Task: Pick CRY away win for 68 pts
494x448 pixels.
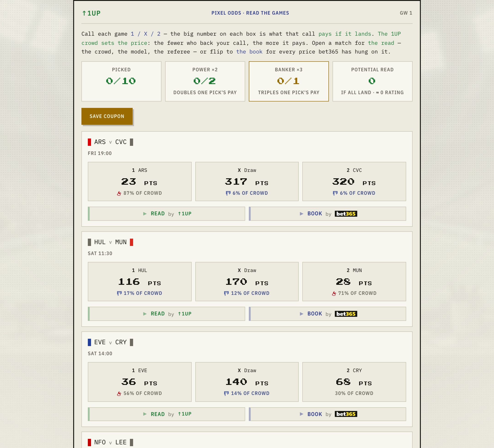Action: 354,382
